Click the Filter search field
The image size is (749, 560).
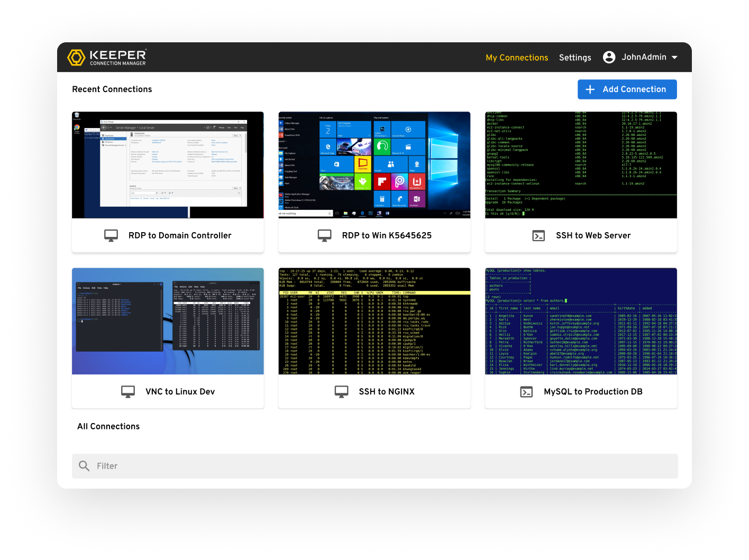tap(375, 466)
